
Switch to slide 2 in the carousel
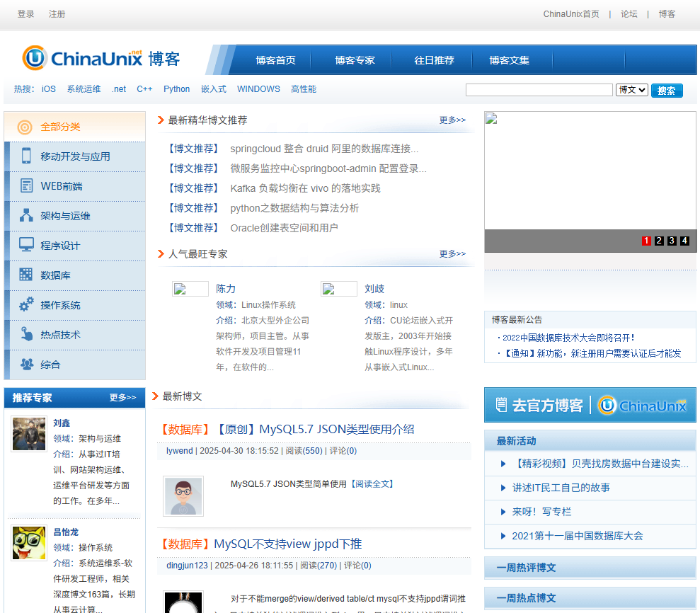click(x=659, y=241)
